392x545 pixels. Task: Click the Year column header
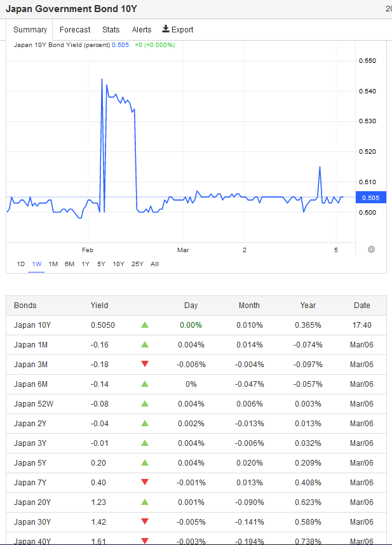(308, 306)
